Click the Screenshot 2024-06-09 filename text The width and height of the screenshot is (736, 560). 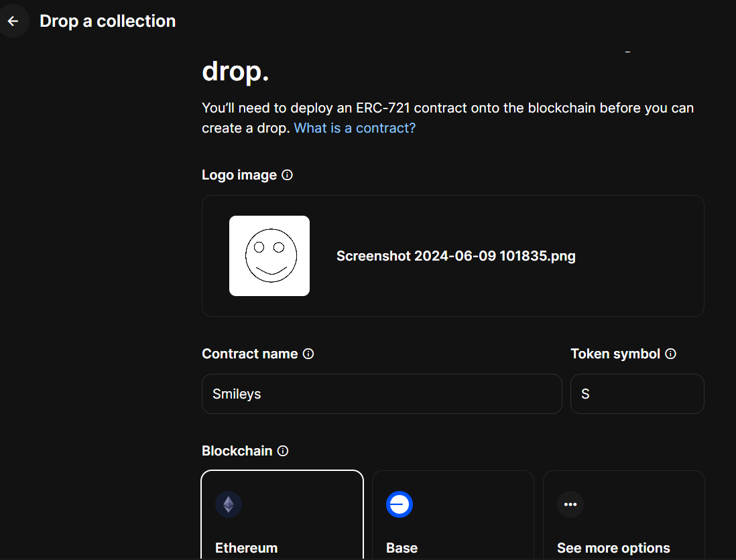(455, 255)
